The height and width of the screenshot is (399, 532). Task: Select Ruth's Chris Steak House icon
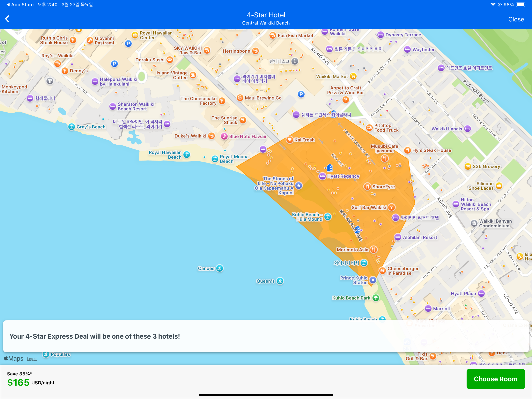click(73, 40)
